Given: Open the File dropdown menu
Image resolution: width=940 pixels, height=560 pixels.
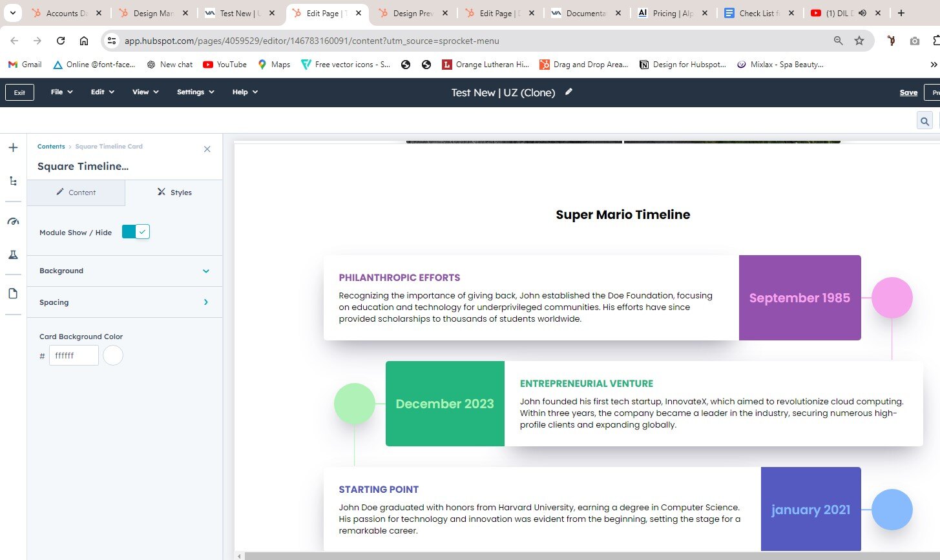Looking at the screenshot, I should tap(61, 92).
